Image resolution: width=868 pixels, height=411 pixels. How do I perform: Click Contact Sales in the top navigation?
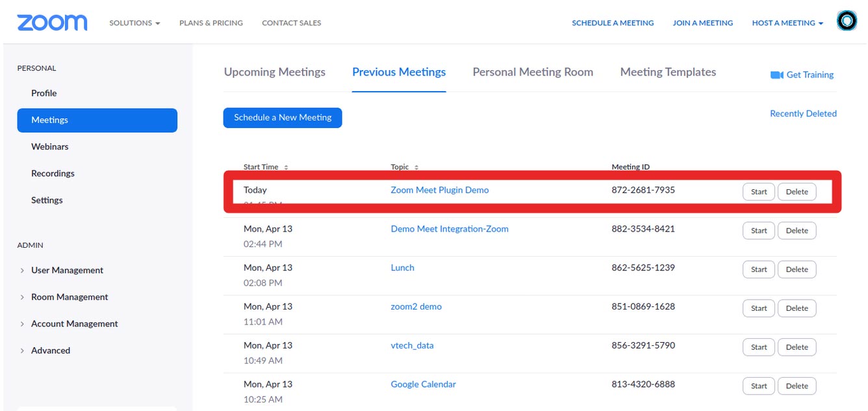pos(292,23)
